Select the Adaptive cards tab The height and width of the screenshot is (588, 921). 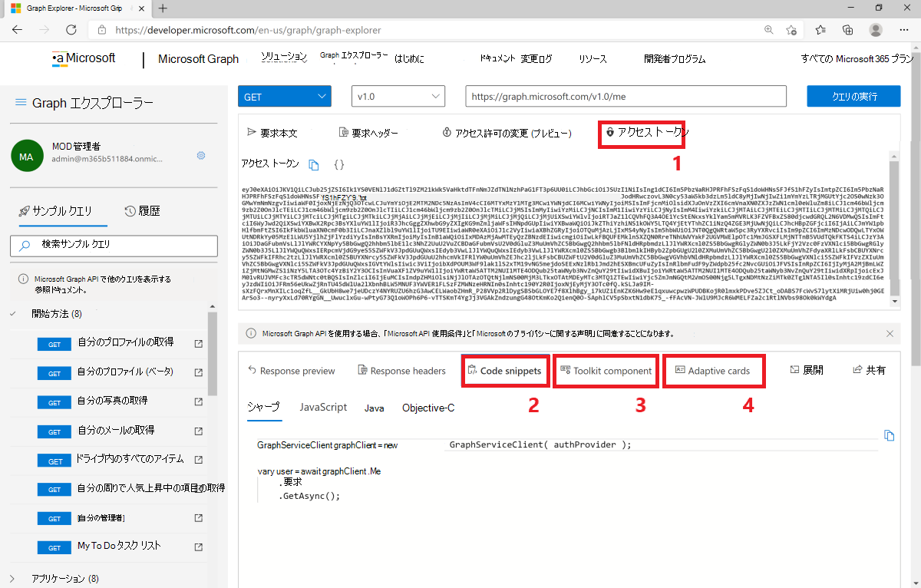[713, 371]
